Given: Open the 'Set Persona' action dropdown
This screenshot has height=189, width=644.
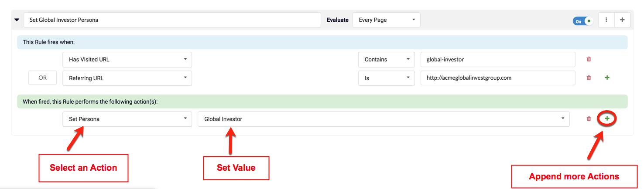Looking at the screenshot, I should [127, 119].
